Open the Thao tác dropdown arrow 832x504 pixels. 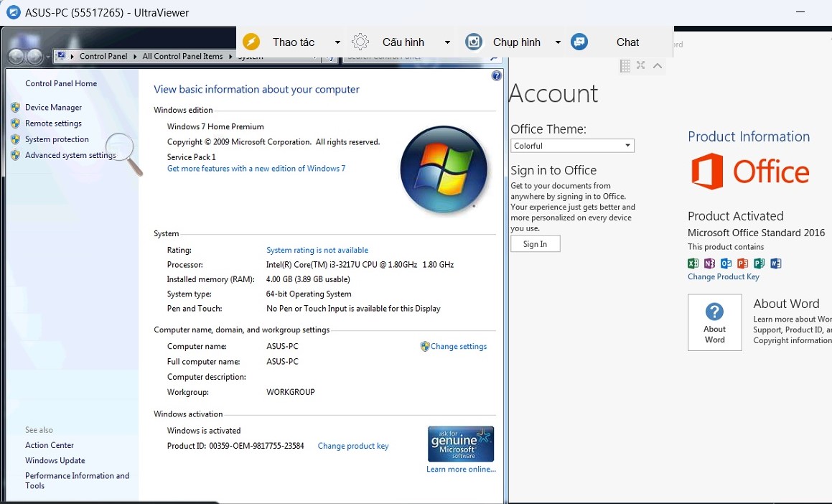pyautogui.click(x=337, y=42)
